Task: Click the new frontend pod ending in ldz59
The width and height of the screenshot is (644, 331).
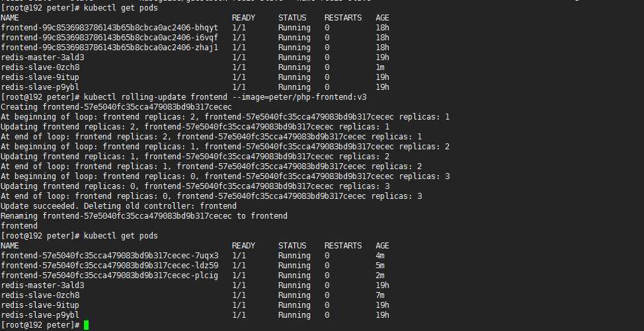Action: [x=110, y=266]
